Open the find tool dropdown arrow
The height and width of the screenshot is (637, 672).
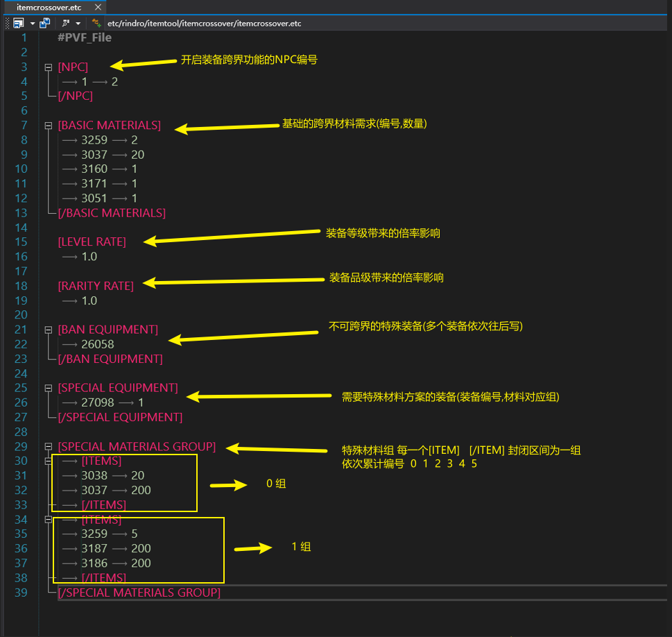pyautogui.click(x=78, y=23)
